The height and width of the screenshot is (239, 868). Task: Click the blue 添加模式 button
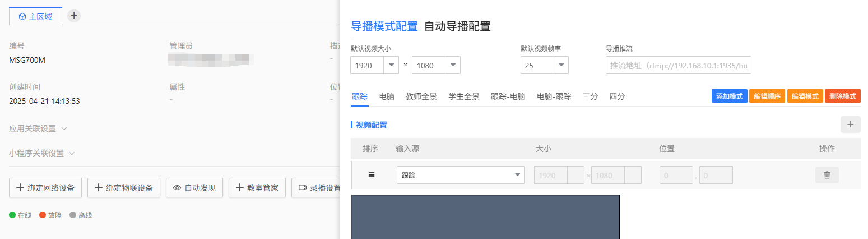[x=729, y=96]
